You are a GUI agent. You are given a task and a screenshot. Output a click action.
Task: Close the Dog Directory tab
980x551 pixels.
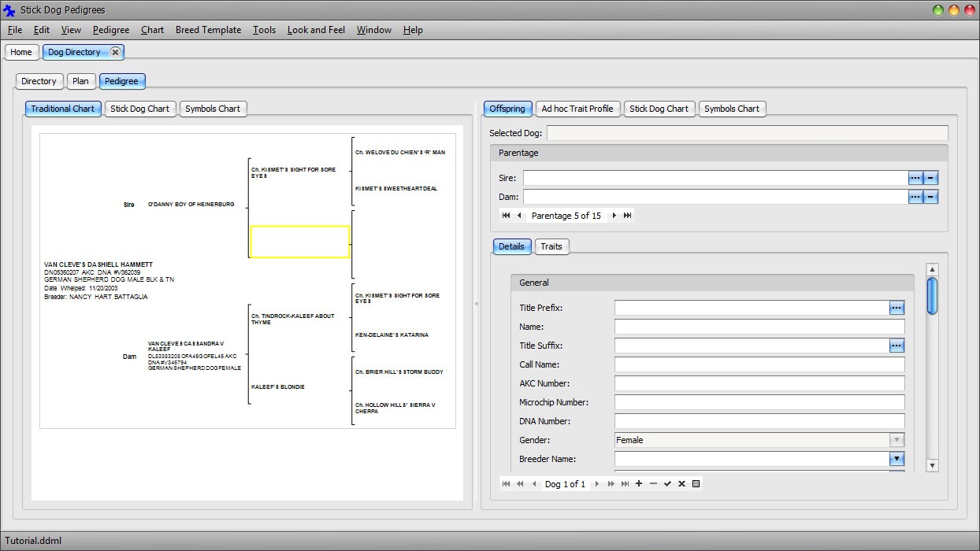tap(115, 52)
